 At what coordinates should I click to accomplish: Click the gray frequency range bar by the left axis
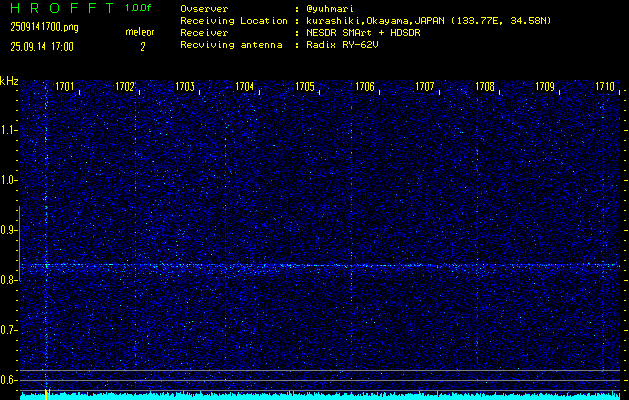[x=20, y=243]
